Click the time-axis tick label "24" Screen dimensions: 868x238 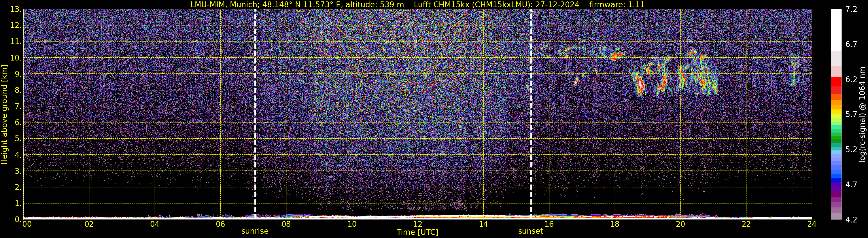pyautogui.click(x=812, y=224)
